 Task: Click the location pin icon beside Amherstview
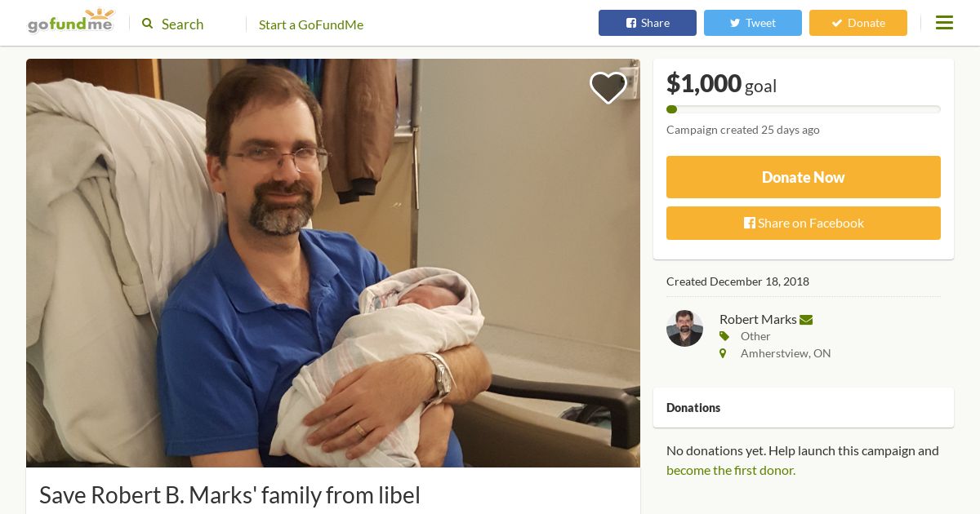(x=723, y=353)
